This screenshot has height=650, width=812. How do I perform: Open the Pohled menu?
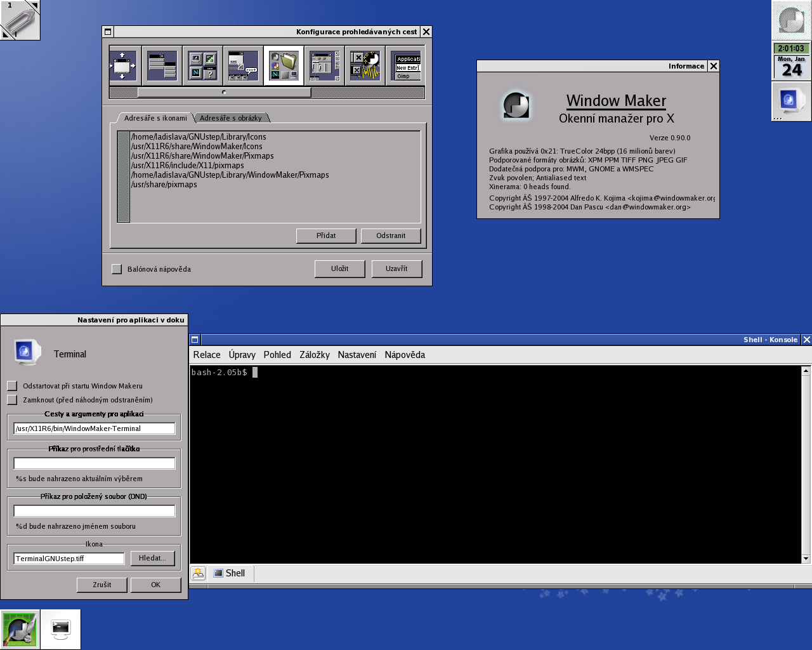click(277, 355)
